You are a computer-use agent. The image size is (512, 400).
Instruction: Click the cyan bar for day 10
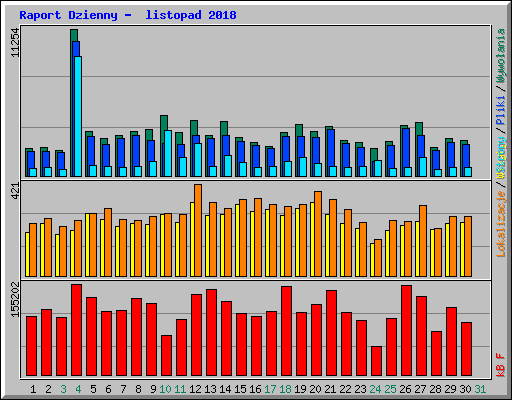tap(168, 153)
